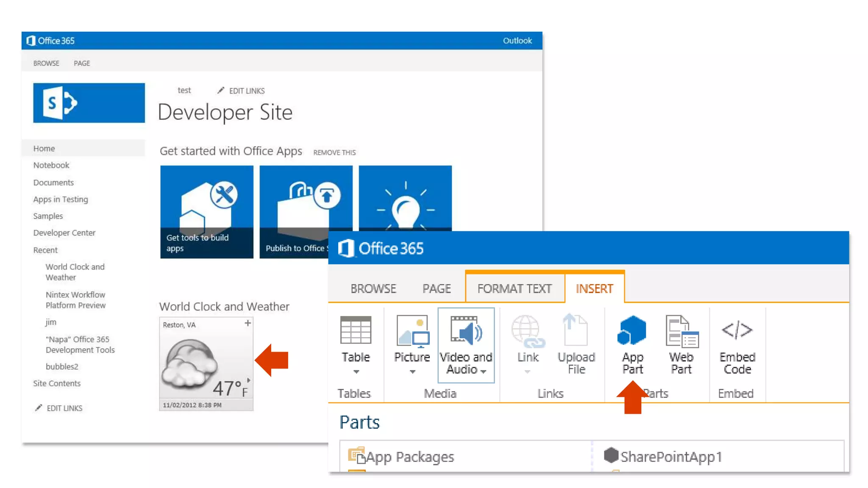Open the Outlook link in the header
The width and height of the screenshot is (868, 488).
[x=517, y=41]
